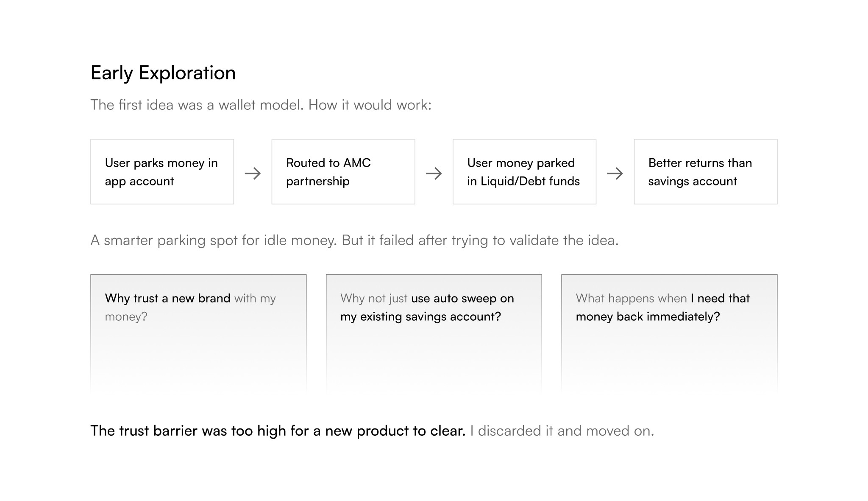Select the 'User parks money in app account' box

(x=162, y=171)
